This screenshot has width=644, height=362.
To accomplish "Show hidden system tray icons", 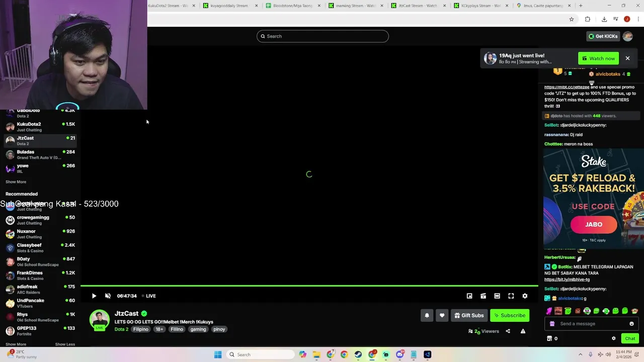I will (580, 354).
